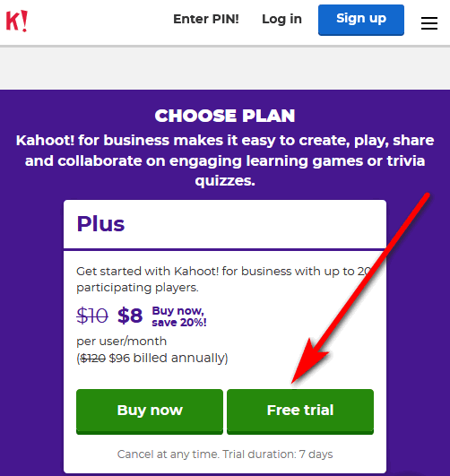Click the Plus plan description text

[x=225, y=280]
